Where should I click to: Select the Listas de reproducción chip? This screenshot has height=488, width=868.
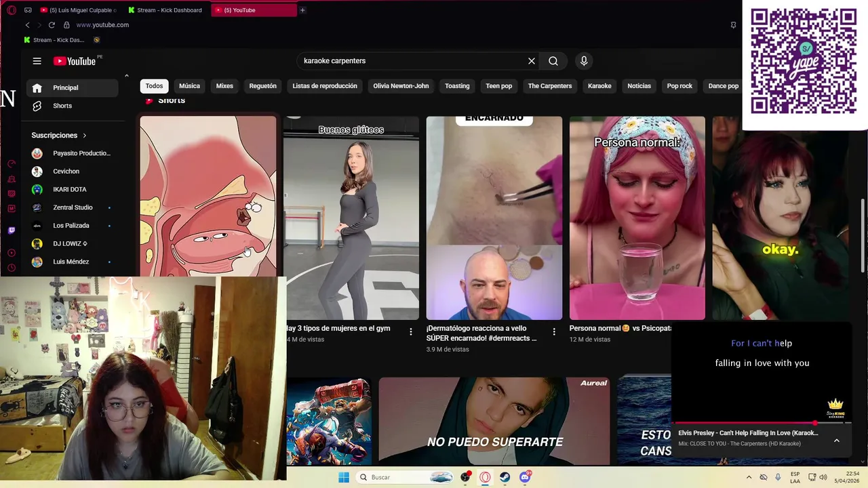tap(325, 86)
